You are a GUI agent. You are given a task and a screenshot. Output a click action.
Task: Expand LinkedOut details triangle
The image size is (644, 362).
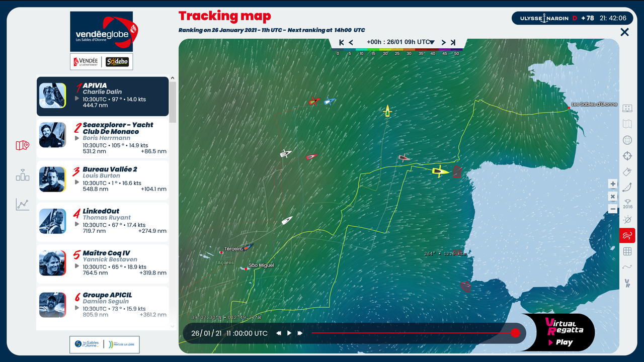tap(77, 225)
